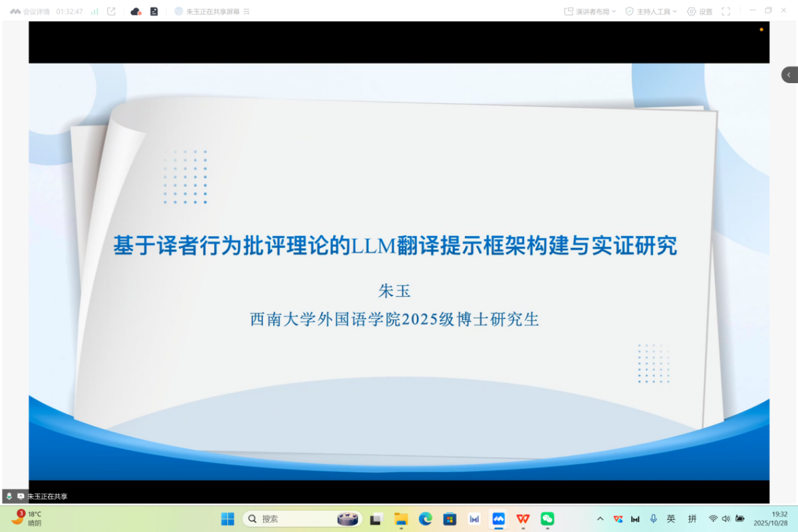Expand the collapsed right side panel arrow

pyautogui.click(x=789, y=74)
